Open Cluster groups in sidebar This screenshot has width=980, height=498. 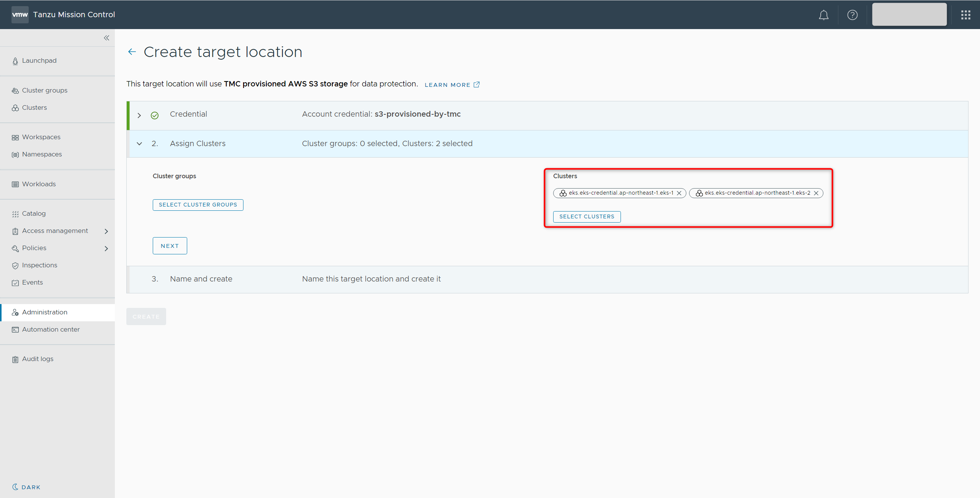pos(44,90)
